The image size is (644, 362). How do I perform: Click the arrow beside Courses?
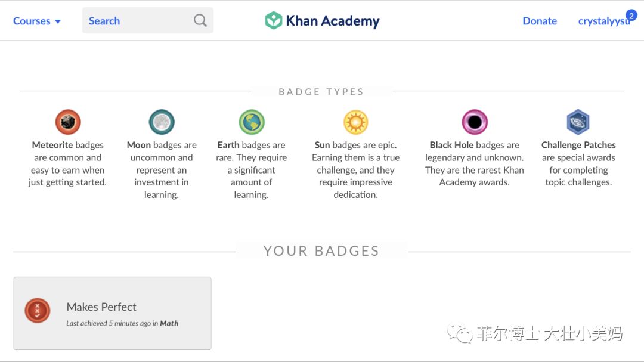tap(58, 21)
